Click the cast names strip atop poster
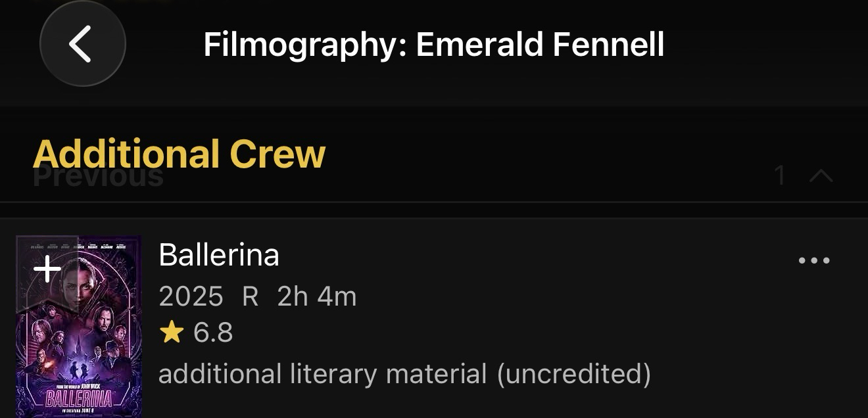Screen dimensions: 868x418 click(79, 246)
